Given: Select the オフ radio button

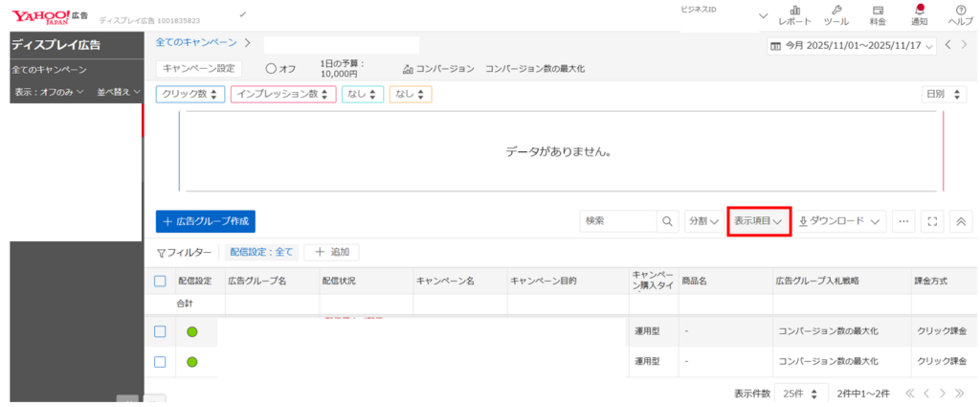Looking at the screenshot, I should (271, 69).
